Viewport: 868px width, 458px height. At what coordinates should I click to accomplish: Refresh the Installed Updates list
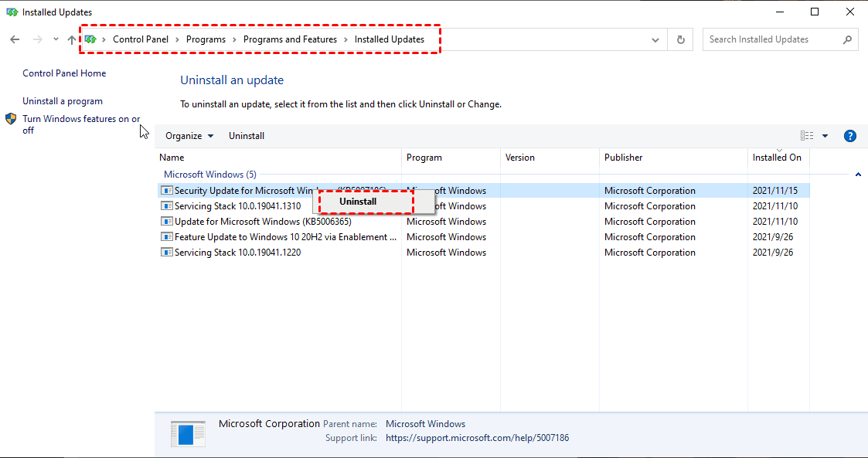(x=681, y=40)
